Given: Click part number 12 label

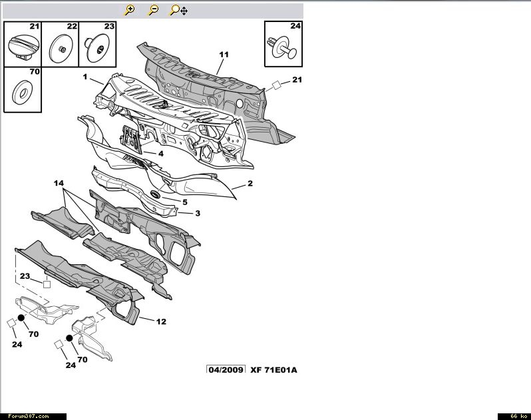Looking at the screenshot, I should [161, 321].
